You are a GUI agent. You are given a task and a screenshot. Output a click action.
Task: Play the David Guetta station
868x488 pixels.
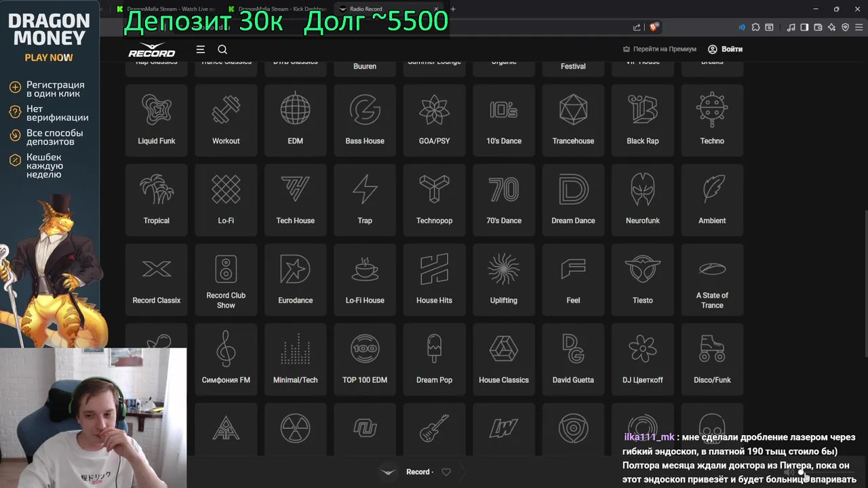point(573,359)
